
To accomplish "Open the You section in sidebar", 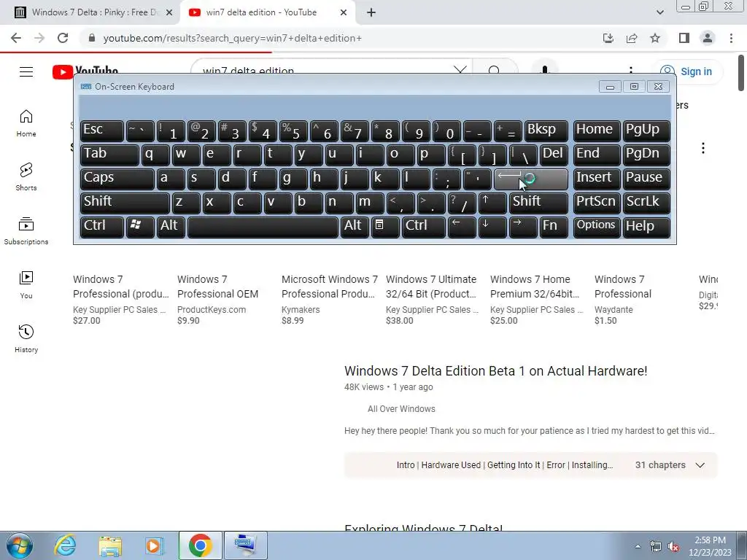I will pos(26,285).
